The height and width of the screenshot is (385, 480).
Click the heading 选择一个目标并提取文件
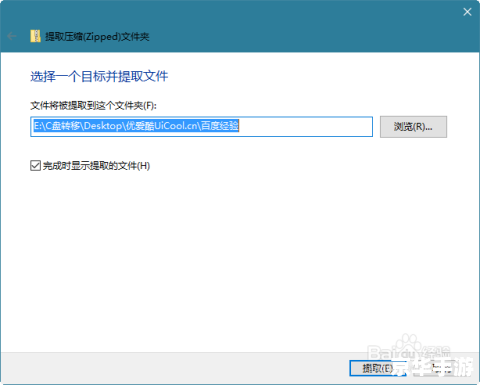pos(99,76)
